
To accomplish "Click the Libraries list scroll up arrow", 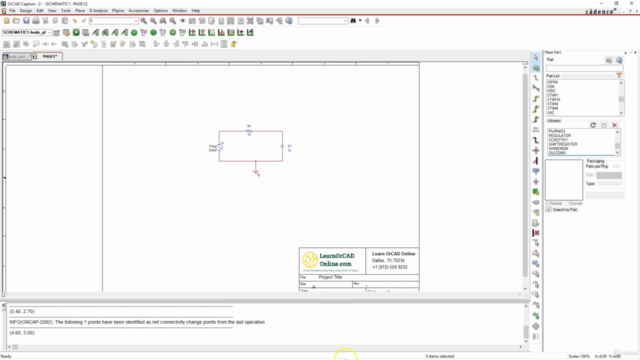I will (617, 132).
